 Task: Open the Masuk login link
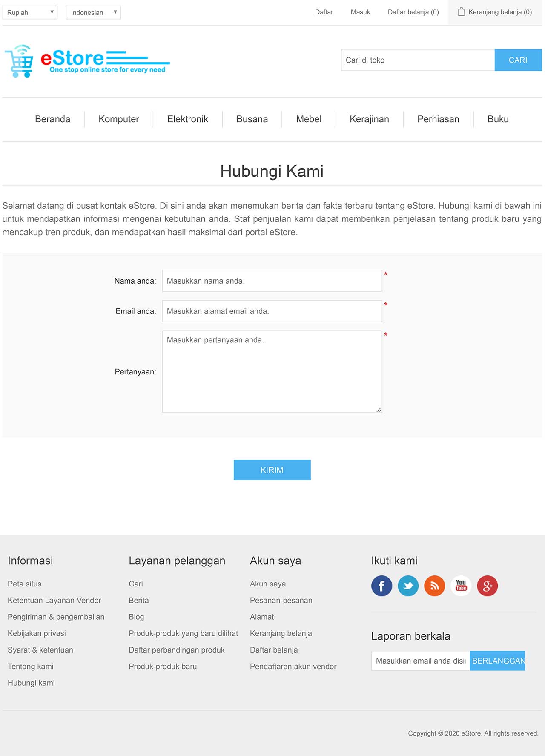(x=360, y=12)
